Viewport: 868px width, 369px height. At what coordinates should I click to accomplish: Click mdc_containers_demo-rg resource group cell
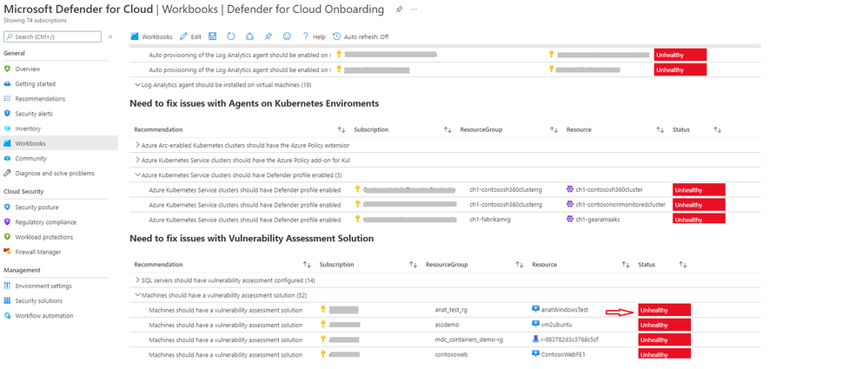pos(468,339)
